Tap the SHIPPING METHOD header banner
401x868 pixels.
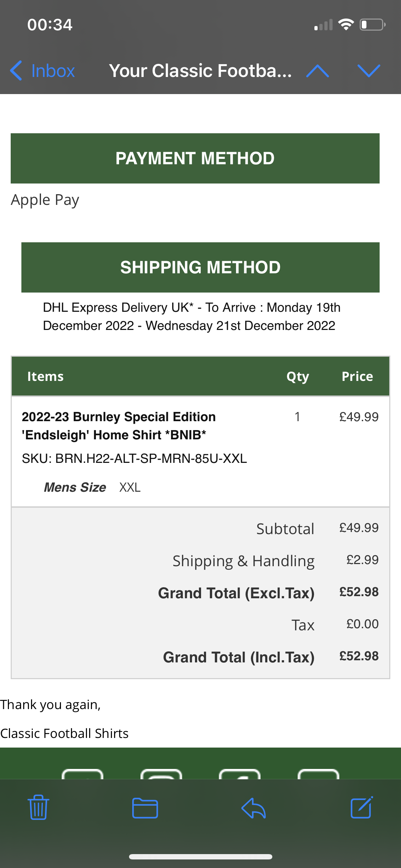(x=200, y=267)
